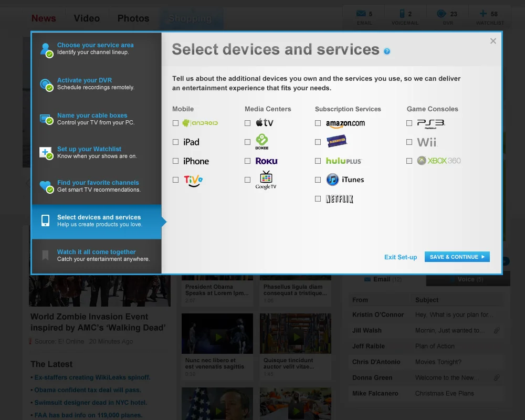Open the News tab
The width and height of the screenshot is (525, 420).
[x=44, y=18]
